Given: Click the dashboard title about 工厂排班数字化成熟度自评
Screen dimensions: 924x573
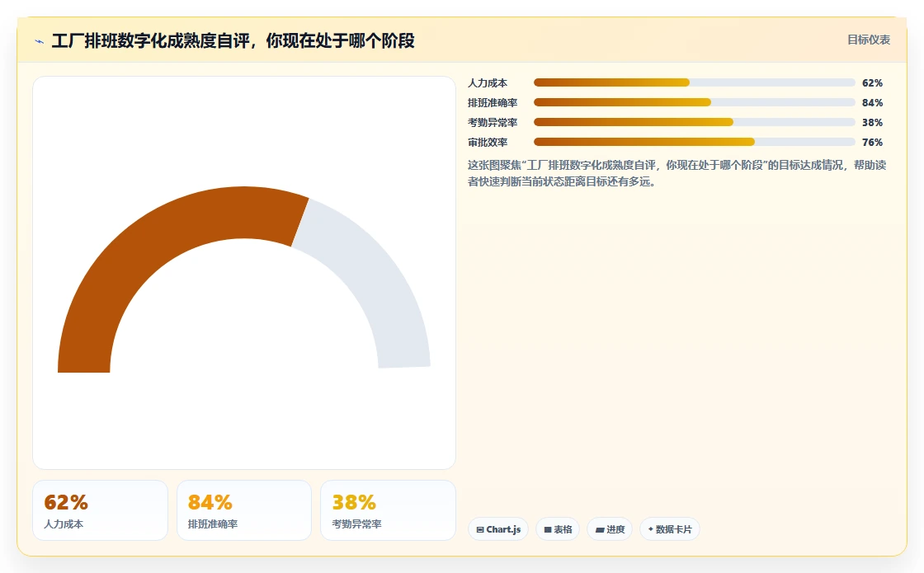Looking at the screenshot, I should (x=233, y=40).
